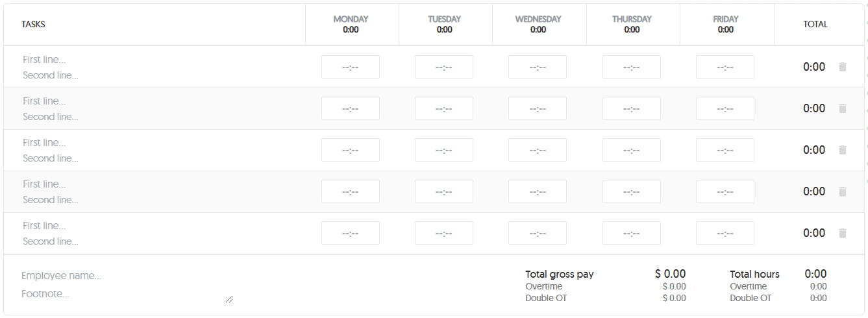Click Friday time field in fifth row
This screenshot has height=318, width=868.
(x=725, y=233)
